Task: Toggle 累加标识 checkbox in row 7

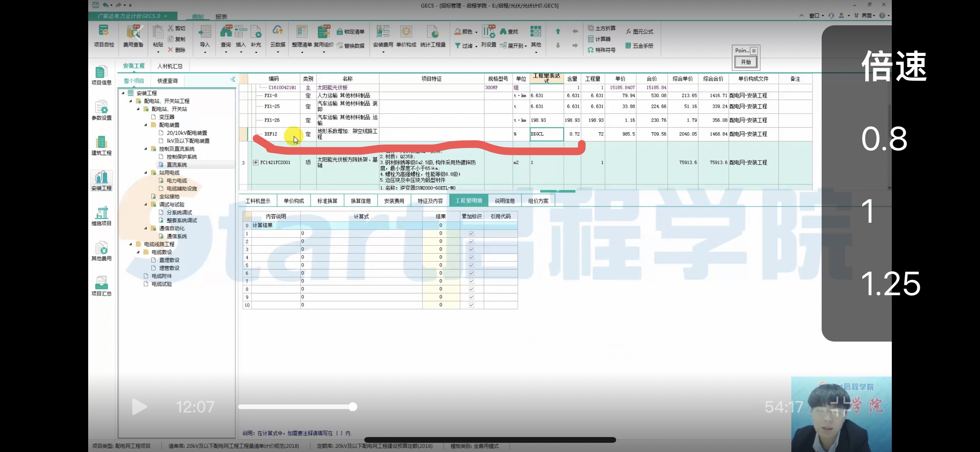Action: [471, 281]
